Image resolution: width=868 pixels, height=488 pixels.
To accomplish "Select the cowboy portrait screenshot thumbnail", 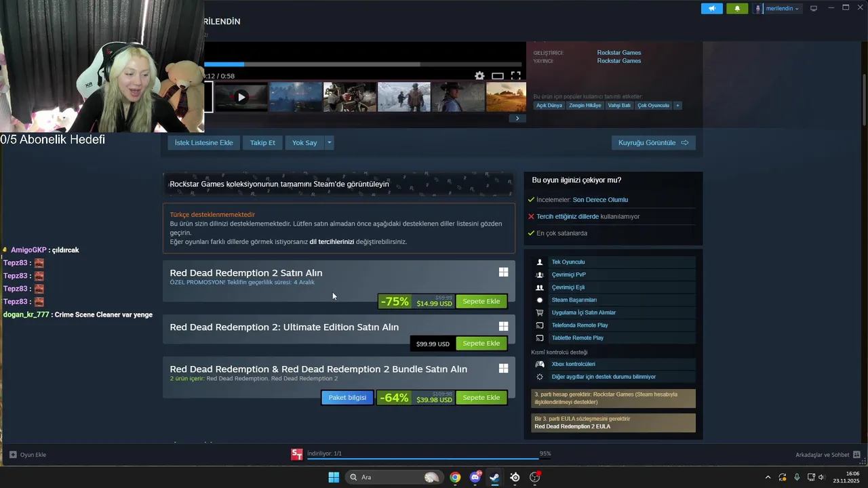I will (458, 97).
